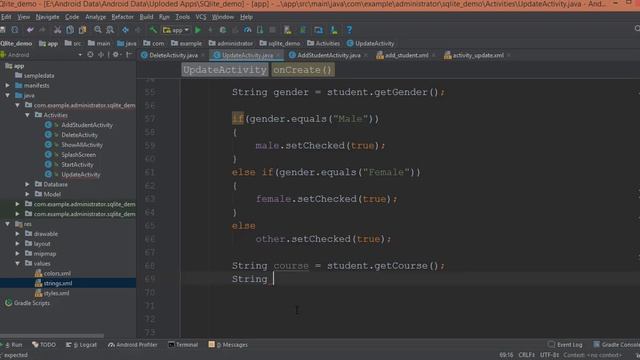Click the UpdateActivity breadcrumb in editor header

coord(224,70)
